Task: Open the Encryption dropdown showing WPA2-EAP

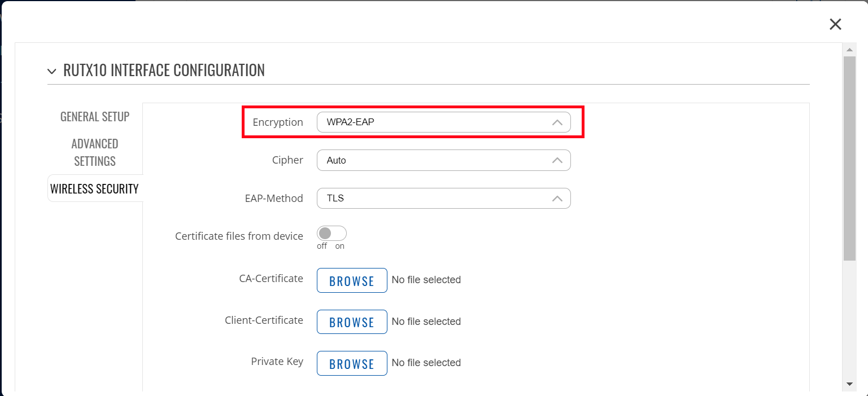Action: pos(443,122)
